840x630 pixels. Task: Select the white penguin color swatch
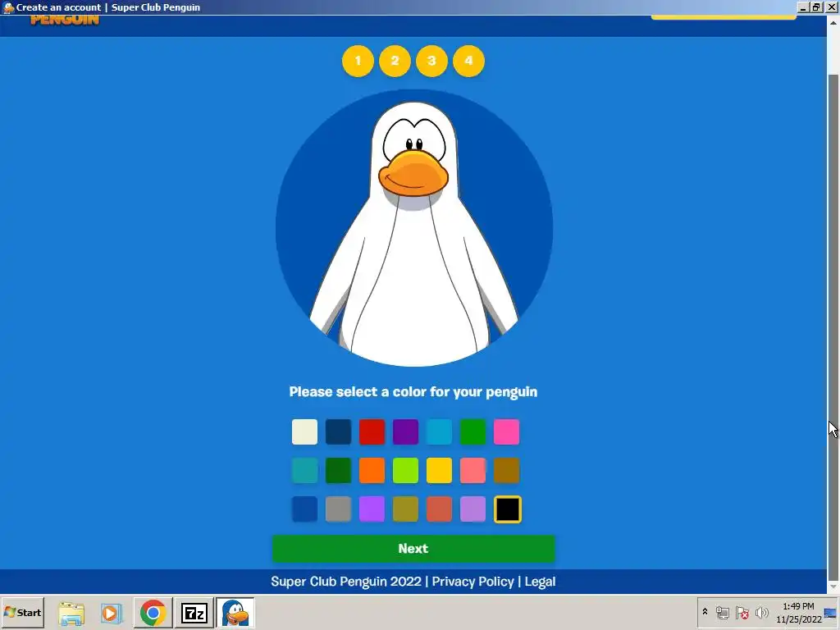[x=304, y=431]
